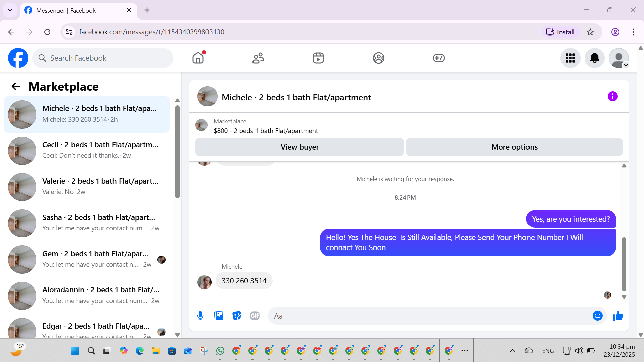Open File Explorer from the taskbar
Screen dimensions: 644x362
156,351
